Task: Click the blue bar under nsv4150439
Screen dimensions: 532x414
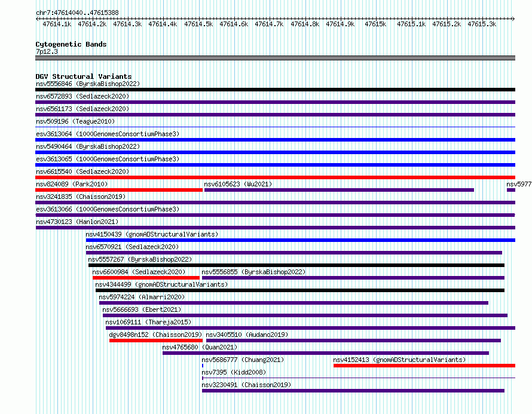Action: [x=301, y=240]
